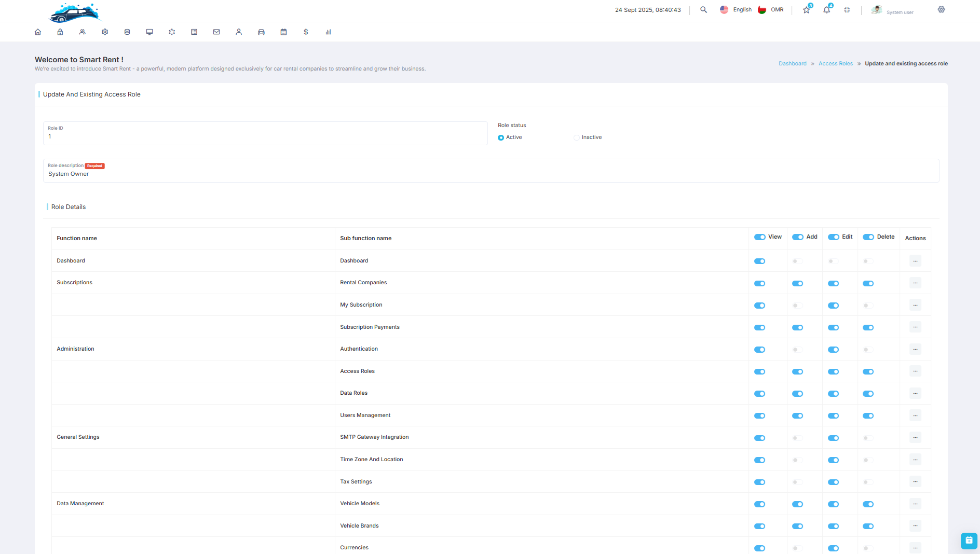This screenshot has height=554, width=980.
Task: Open the bar chart reports icon
Action: (328, 32)
